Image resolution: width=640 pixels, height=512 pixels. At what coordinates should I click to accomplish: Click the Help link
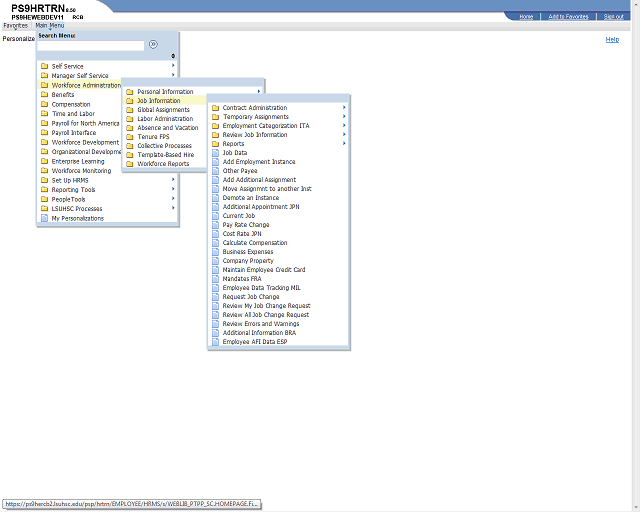point(612,39)
